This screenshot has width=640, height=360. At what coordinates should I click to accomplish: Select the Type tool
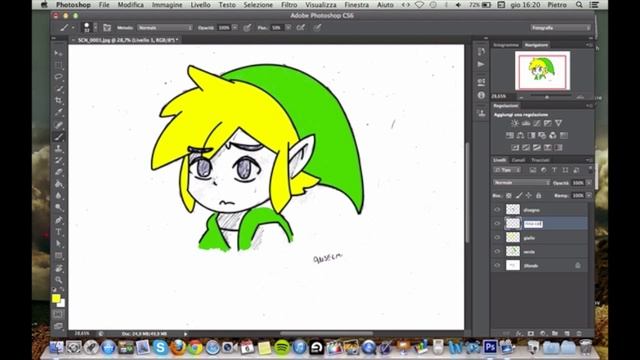[x=59, y=232]
